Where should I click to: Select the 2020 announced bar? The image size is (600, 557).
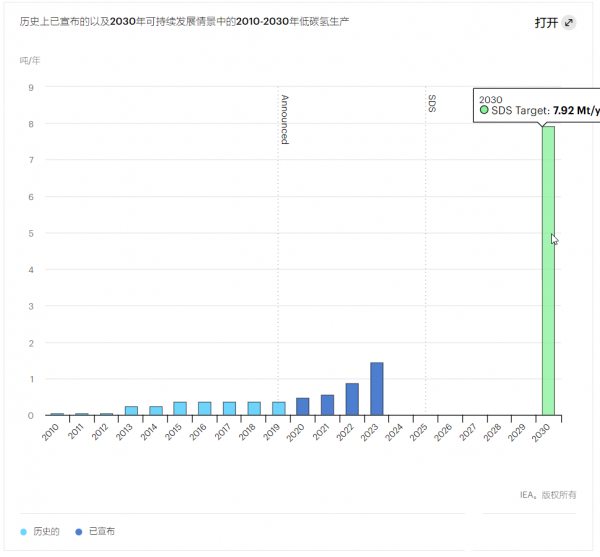[x=303, y=406]
